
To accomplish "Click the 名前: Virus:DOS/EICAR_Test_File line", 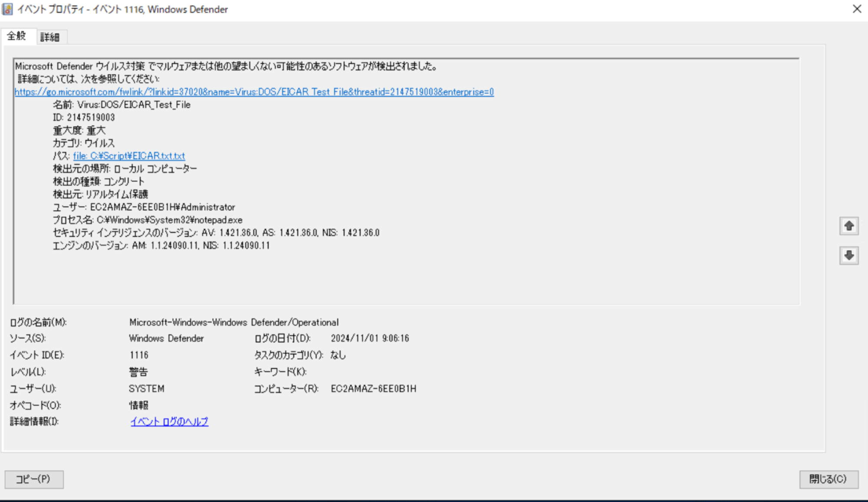I will click(122, 105).
